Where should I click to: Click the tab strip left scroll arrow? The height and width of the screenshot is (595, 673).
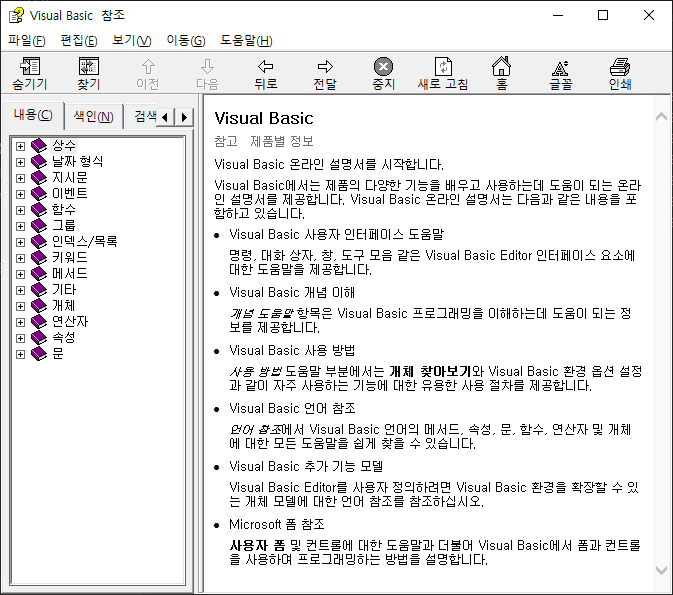click(165, 117)
